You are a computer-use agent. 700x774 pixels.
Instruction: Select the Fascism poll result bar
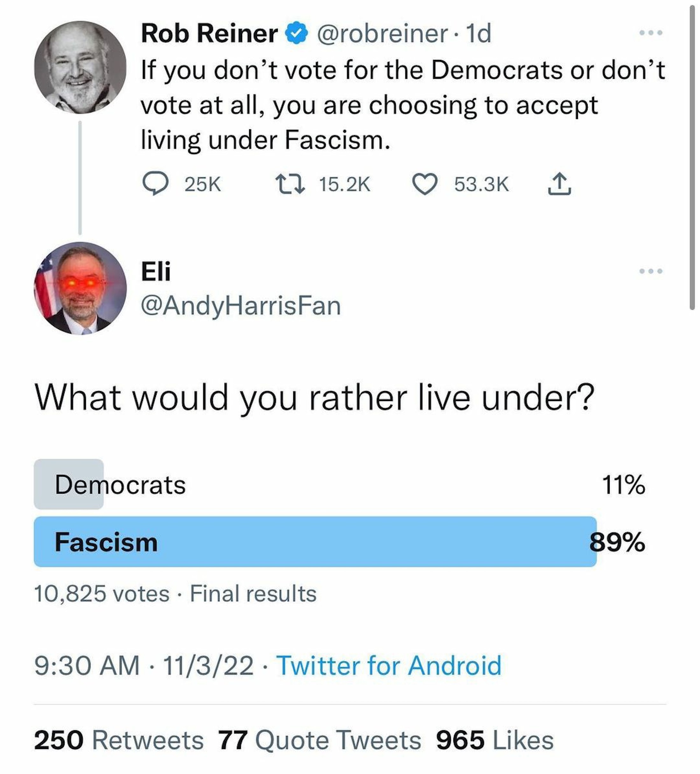315,542
